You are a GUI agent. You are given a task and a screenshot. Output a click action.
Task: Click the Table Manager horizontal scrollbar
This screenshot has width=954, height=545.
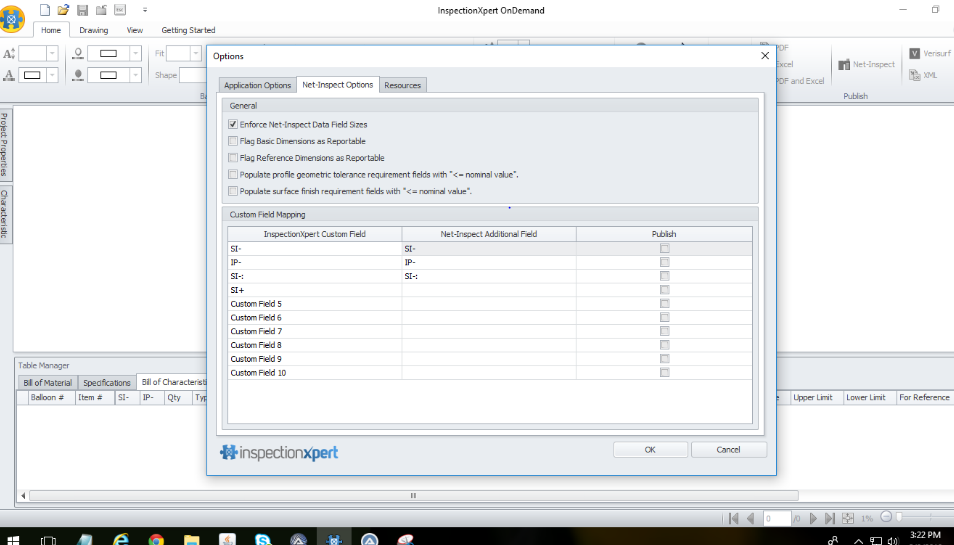[x=413, y=495]
